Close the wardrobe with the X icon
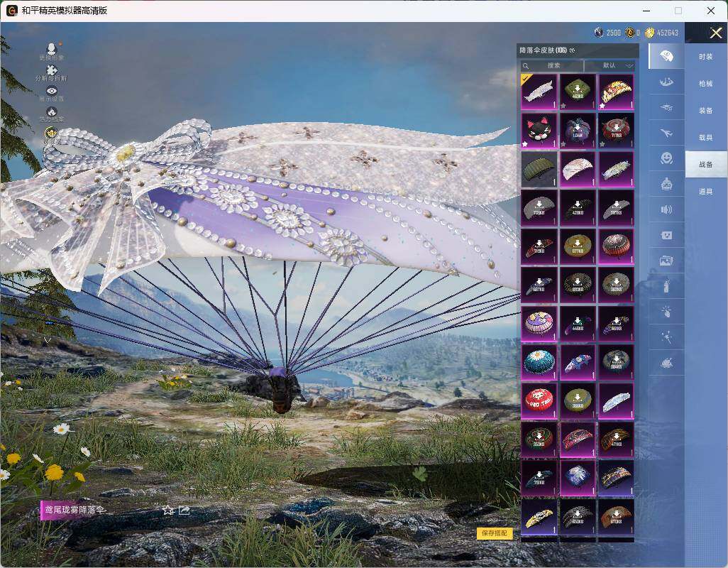Screen dimensions: 728x568 click(715, 33)
